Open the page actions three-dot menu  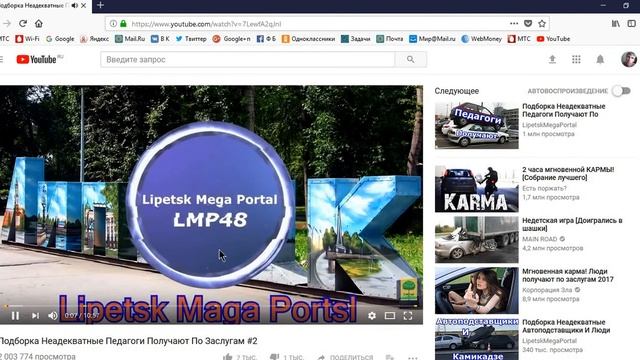coord(514,24)
